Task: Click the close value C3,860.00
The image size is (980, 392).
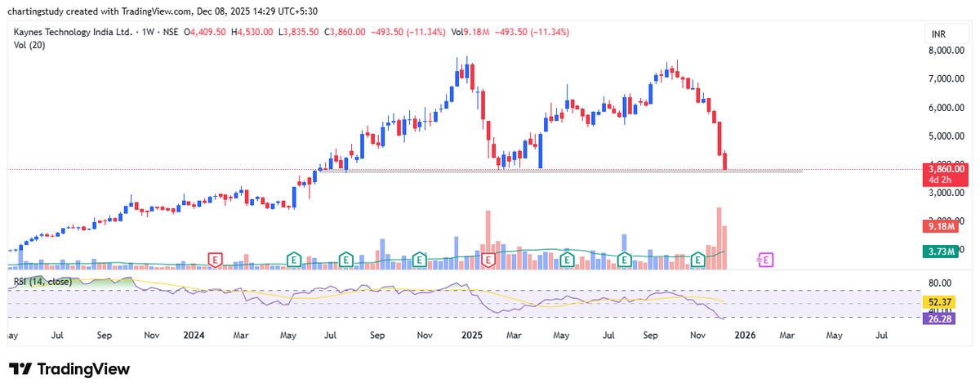Action: coord(346,32)
